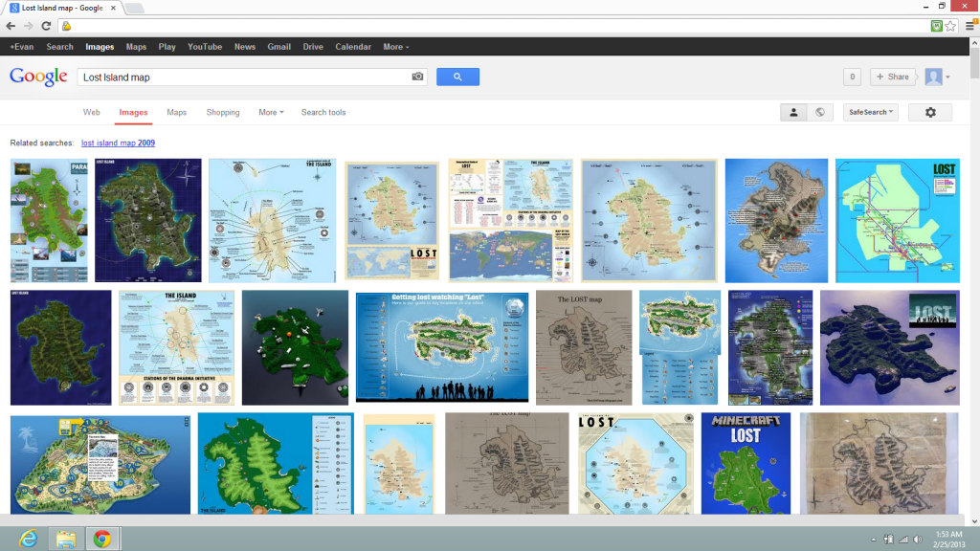980x551 pixels.
Task: Open the Minecraft Lost map thumbnail
Action: [x=746, y=463]
